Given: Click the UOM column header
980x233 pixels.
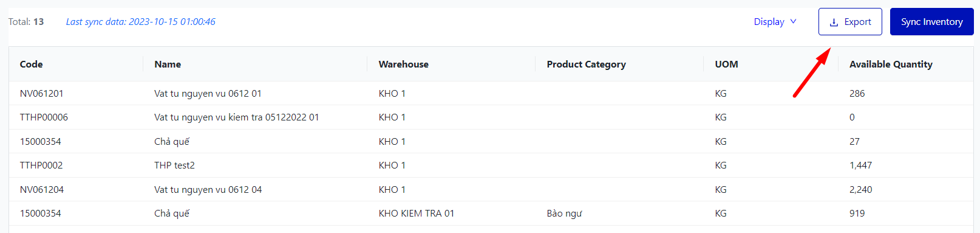Looking at the screenshot, I should coord(726,64).
